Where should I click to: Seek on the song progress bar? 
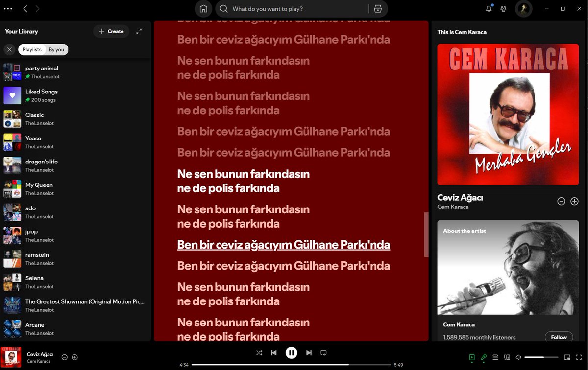coord(291,365)
